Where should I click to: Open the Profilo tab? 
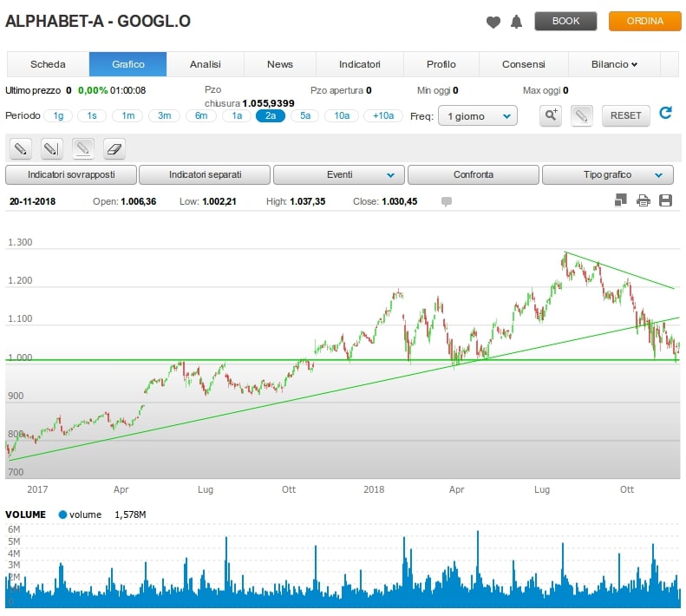(441, 64)
